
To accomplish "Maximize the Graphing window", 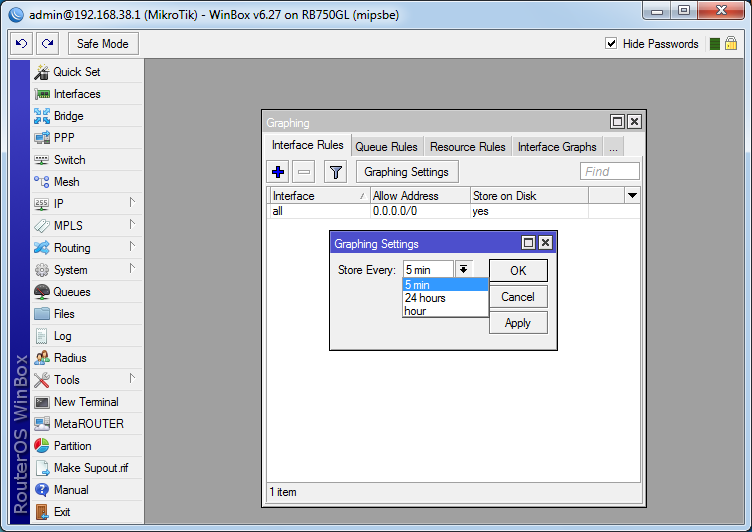I will click(x=617, y=121).
